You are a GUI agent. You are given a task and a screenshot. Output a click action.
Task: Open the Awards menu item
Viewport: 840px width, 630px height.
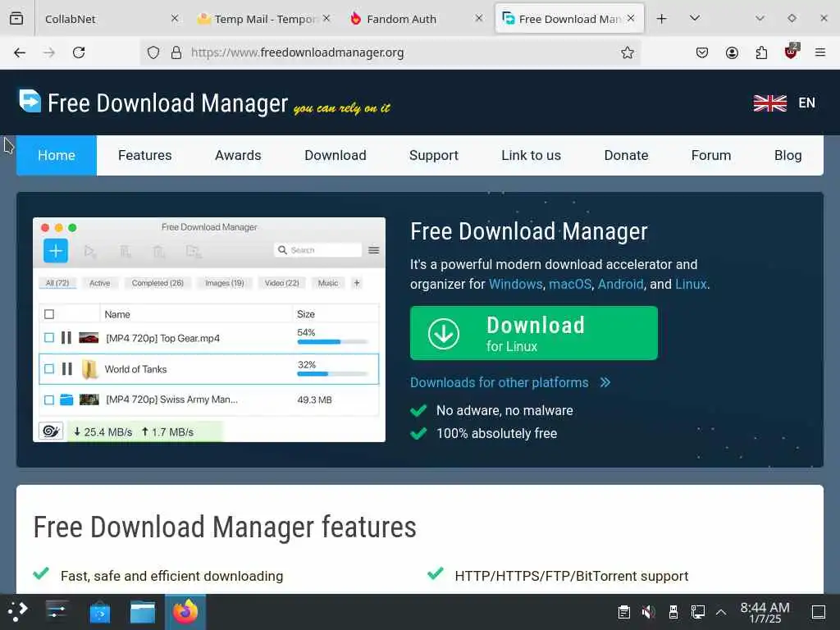pyautogui.click(x=238, y=155)
